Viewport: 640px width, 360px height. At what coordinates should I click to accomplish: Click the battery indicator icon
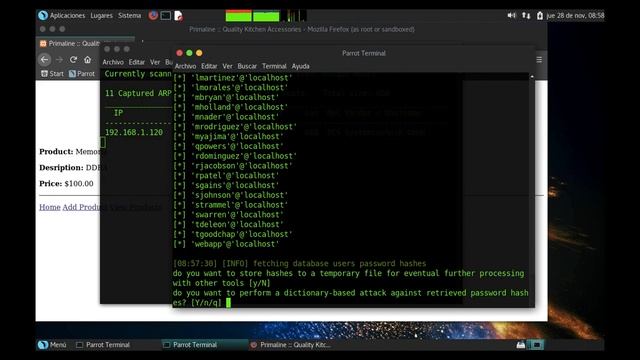click(x=540, y=16)
